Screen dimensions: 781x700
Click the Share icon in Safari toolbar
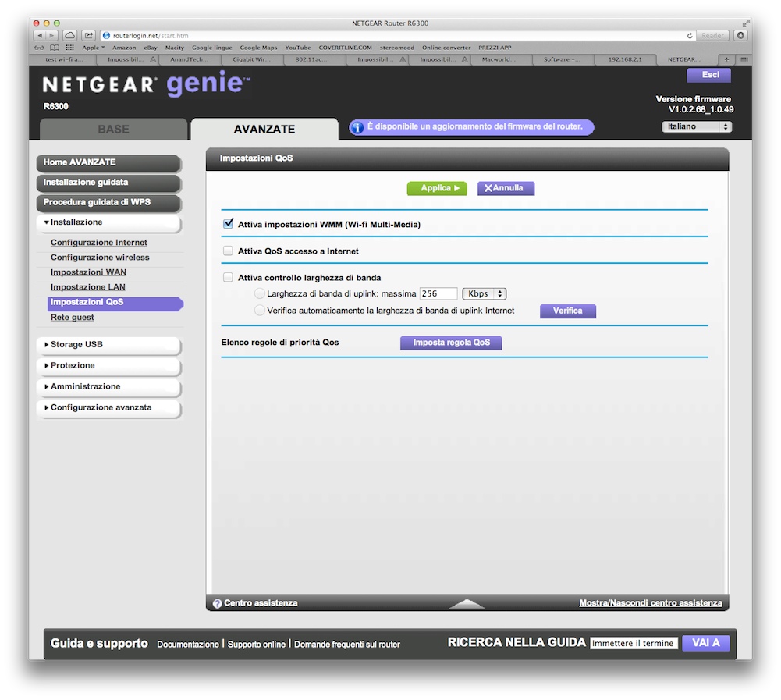pyautogui.click(x=89, y=35)
